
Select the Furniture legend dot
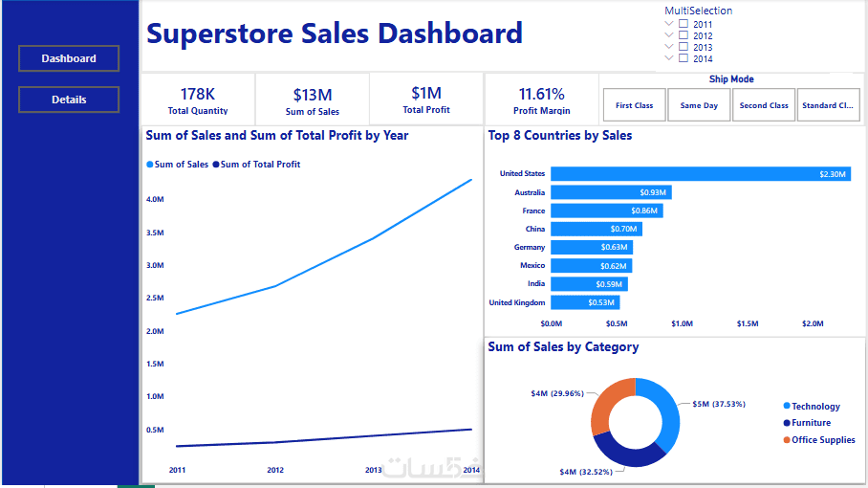point(787,423)
